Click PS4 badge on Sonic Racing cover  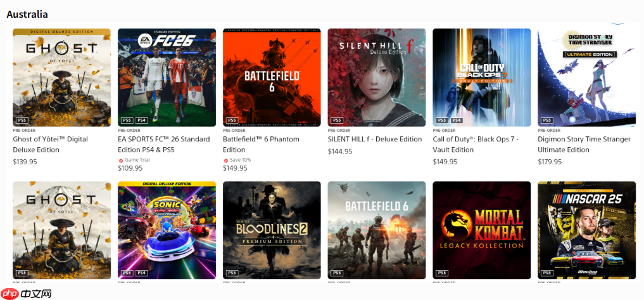pyautogui.click(x=141, y=273)
